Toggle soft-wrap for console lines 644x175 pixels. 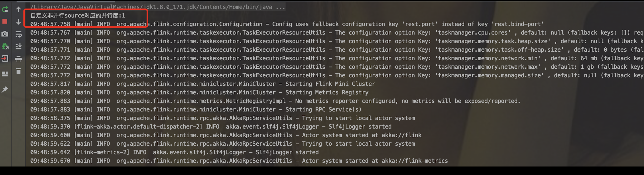click(18, 34)
